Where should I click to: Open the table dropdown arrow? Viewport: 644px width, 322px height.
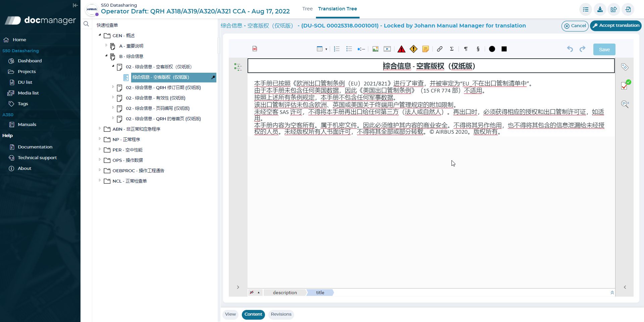tap(326, 49)
